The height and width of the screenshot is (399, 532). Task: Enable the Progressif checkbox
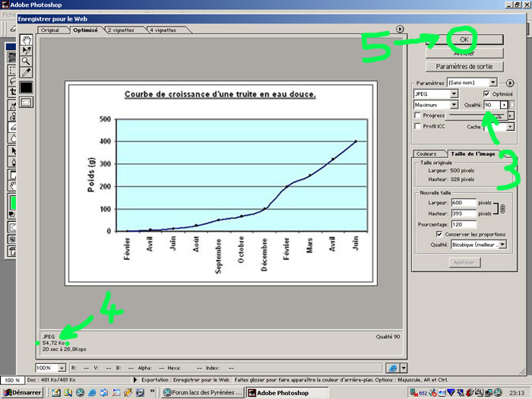(417, 116)
